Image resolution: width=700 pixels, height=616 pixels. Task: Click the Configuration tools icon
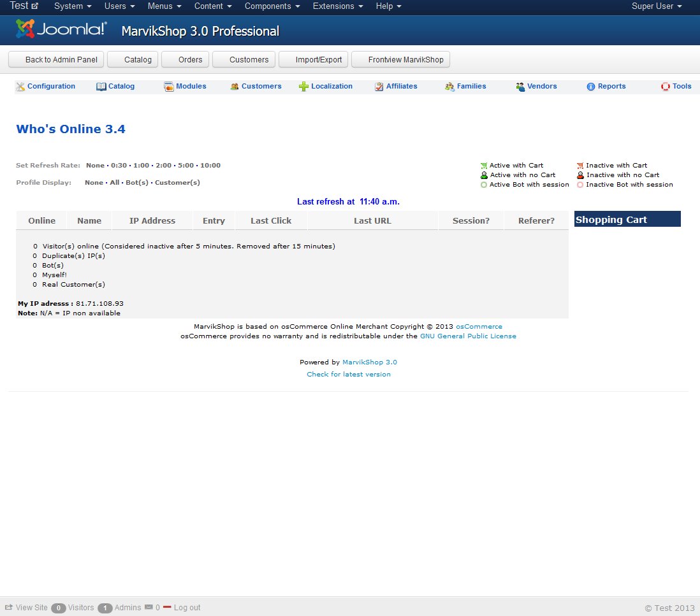[20, 87]
